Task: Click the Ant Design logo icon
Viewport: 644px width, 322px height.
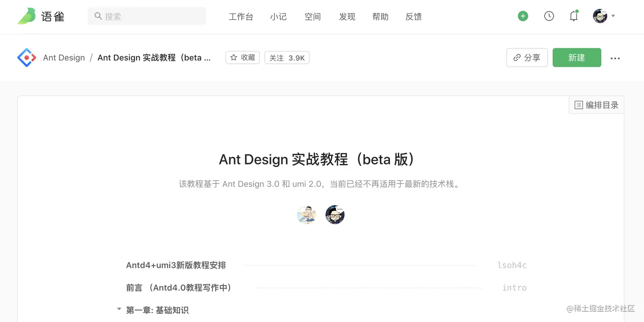Action: click(26, 57)
